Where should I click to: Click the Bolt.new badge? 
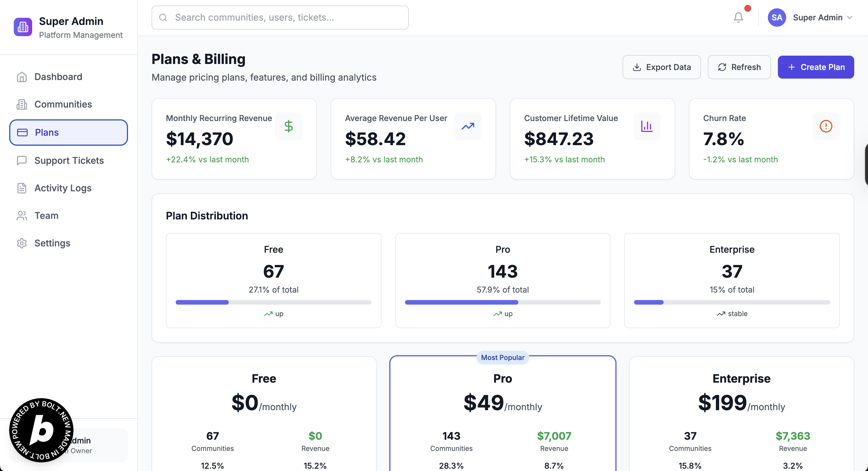coord(41,430)
